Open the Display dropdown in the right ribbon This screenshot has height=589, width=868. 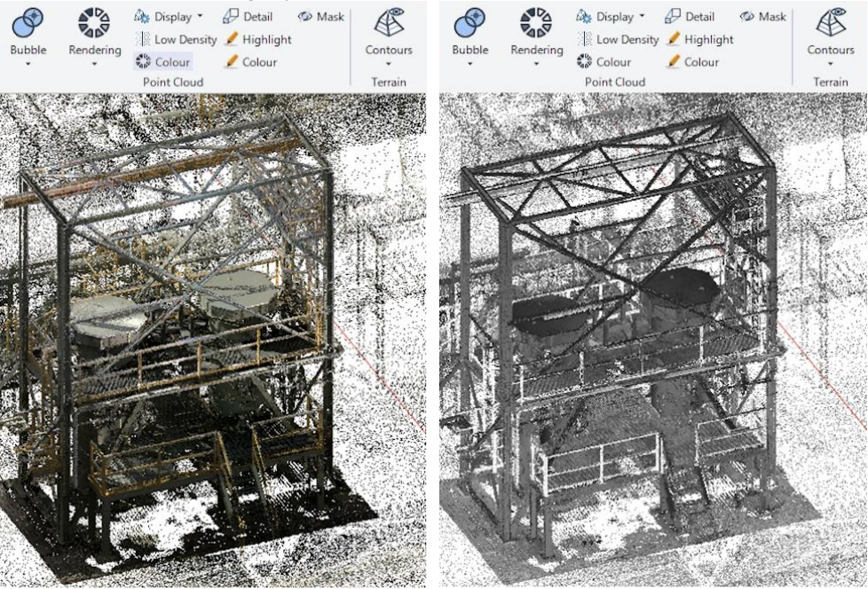[x=611, y=16]
